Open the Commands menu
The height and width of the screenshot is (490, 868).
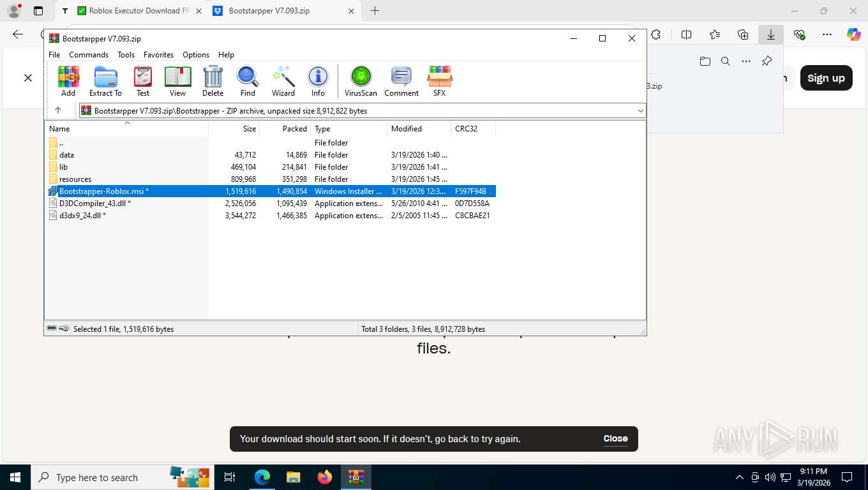89,55
